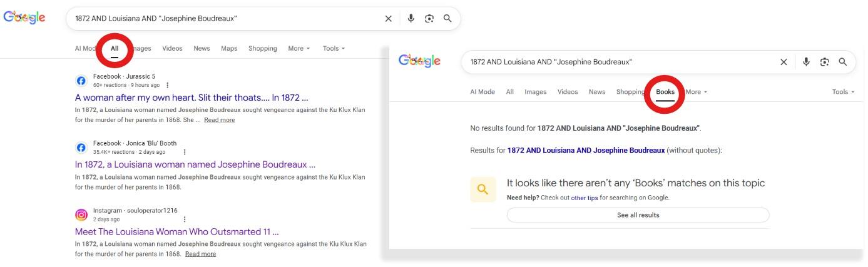
Task: Click 'Read more' under the Jurassic 5 result
Action: 219,120
